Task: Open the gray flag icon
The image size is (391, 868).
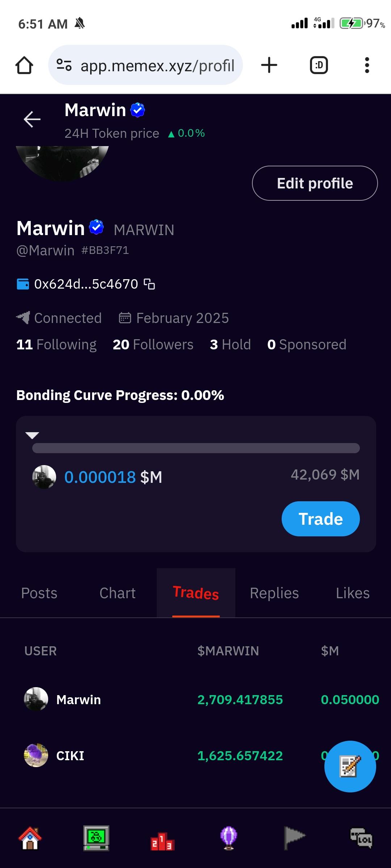Action: click(x=294, y=838)
